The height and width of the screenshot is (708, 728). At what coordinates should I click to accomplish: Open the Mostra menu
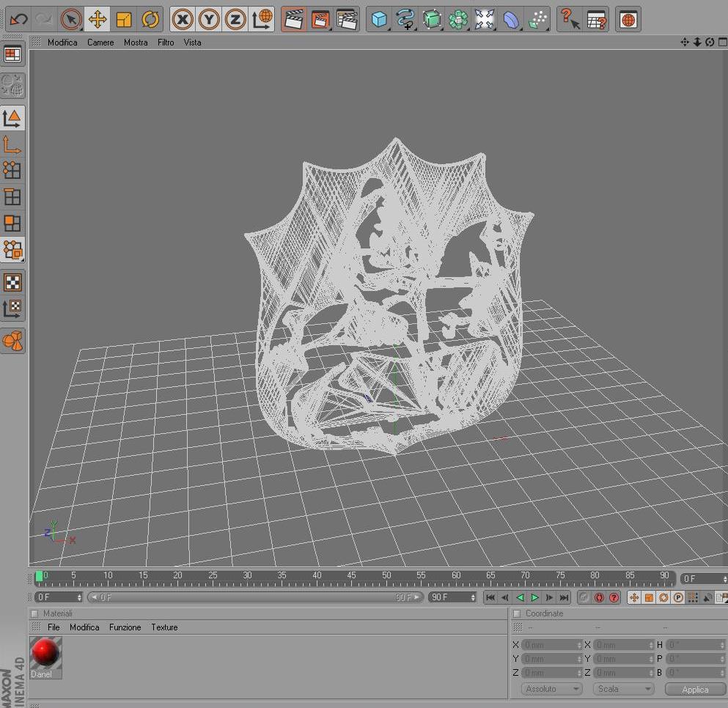coord(136,43)
